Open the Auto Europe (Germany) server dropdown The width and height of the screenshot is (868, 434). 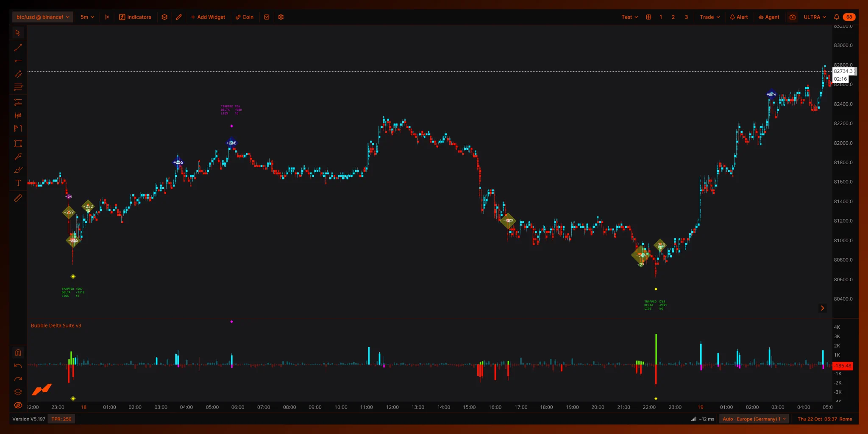(x=754, y=419)
